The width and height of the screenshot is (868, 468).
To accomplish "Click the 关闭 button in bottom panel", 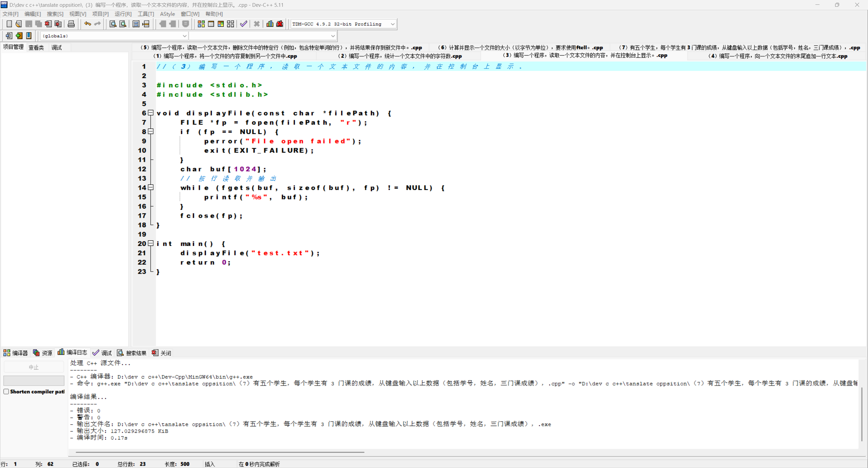I will coord(162,353).
